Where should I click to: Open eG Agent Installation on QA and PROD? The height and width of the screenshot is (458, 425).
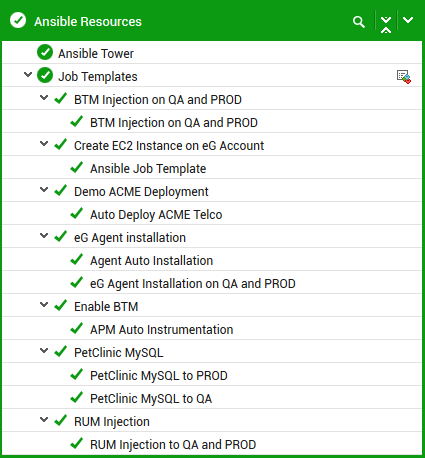(x=193, y=284)
